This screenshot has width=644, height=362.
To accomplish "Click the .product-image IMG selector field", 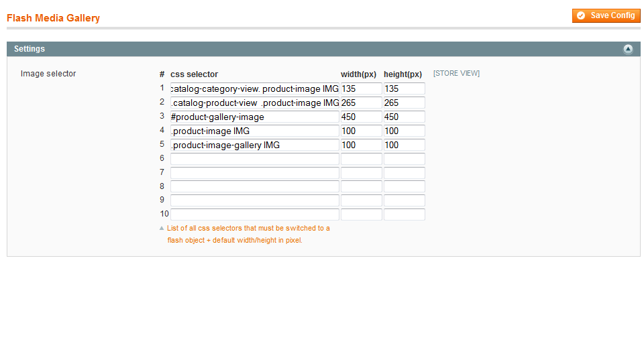I will tap(254, 131).
